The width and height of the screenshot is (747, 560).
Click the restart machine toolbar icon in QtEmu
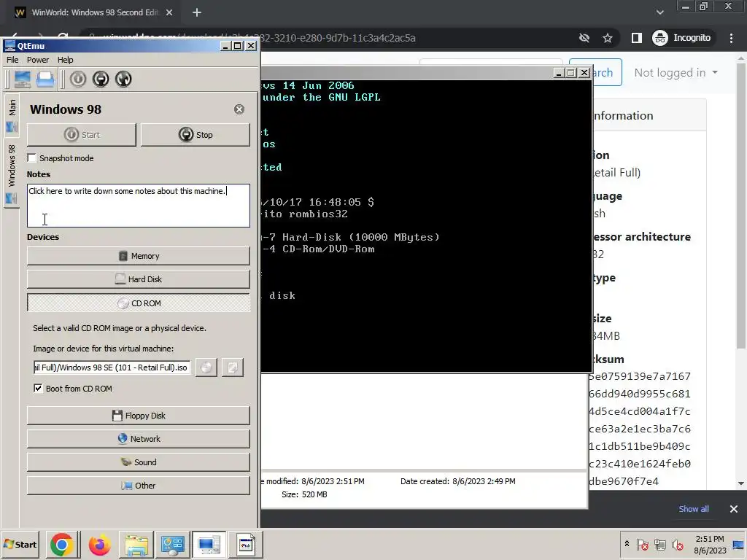point(123,79)
